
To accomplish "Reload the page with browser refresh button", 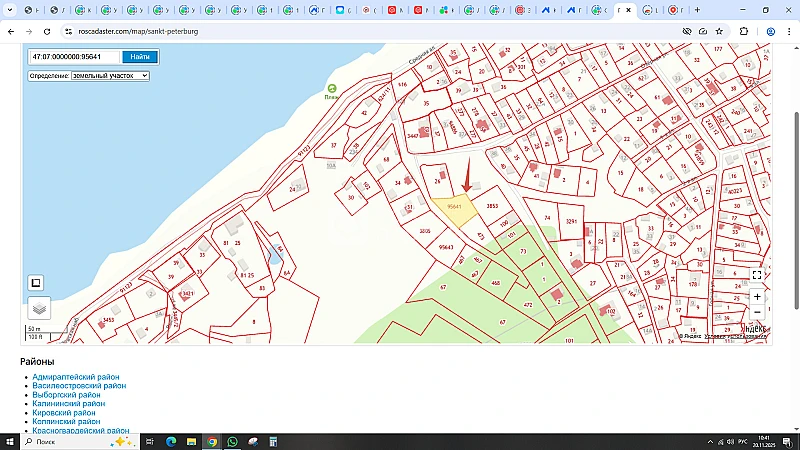I will coord(49,31).
